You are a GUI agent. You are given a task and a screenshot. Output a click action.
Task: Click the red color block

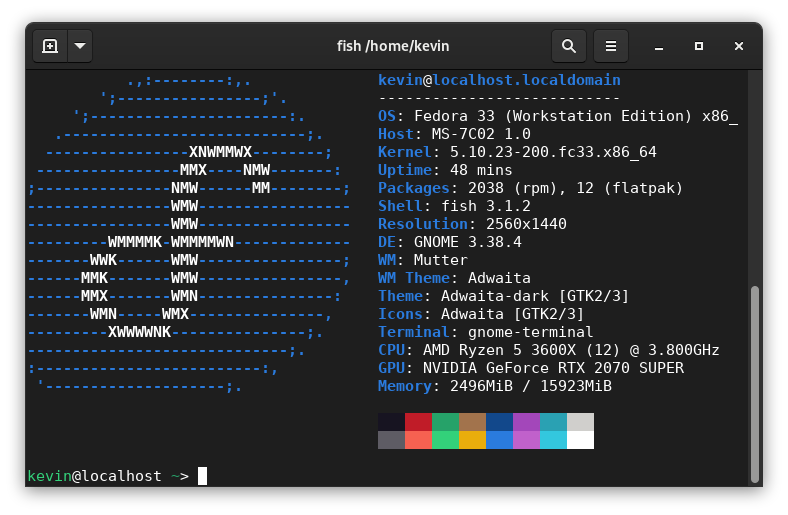point(418,422)
